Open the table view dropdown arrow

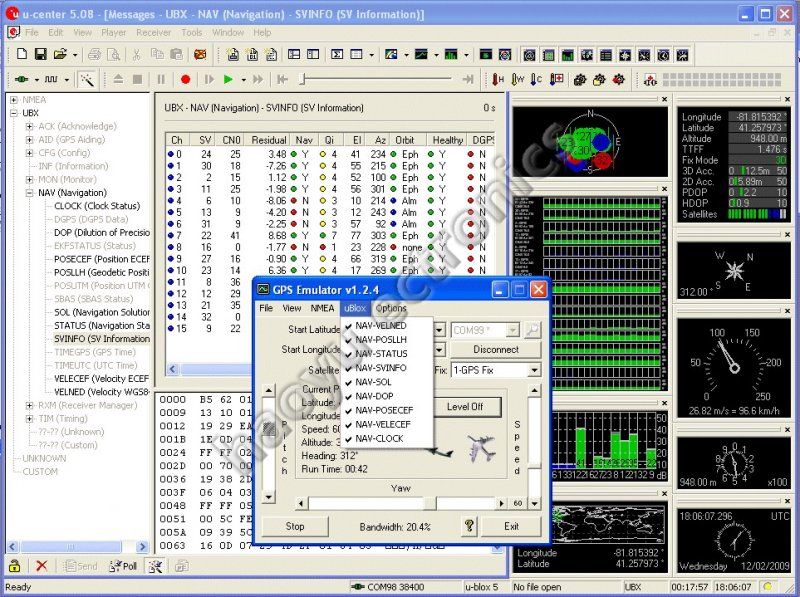[371, 55]
